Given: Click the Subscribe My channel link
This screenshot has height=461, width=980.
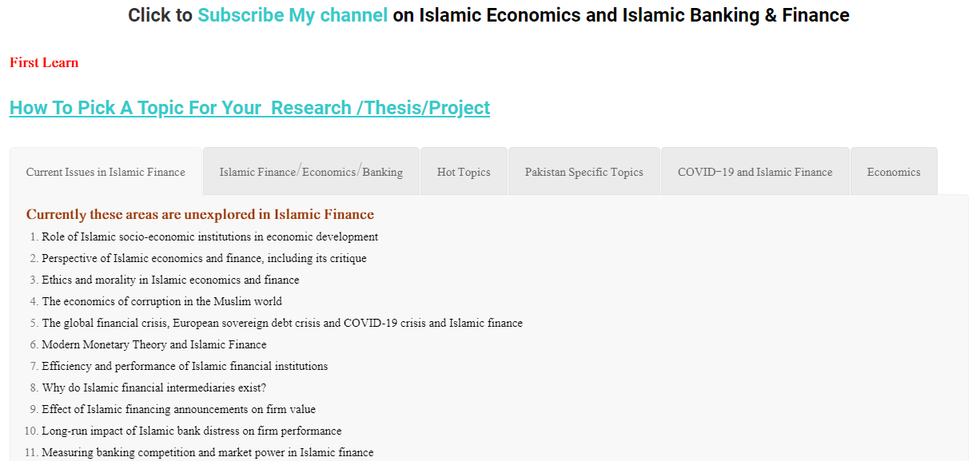Looking at the screenshot, I should tap(293, 15).
